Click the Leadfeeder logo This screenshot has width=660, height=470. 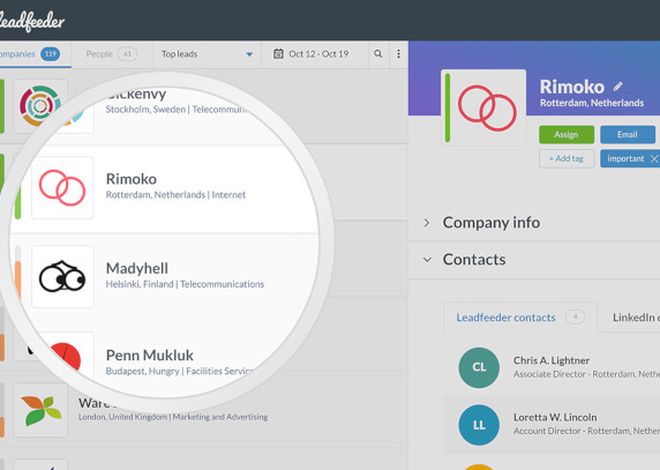32,21
